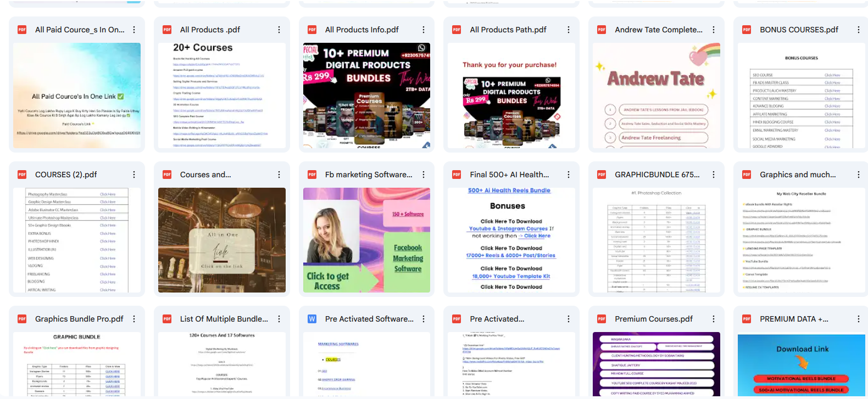Viewport: 868px width, 399px height.
Task: Open the All Products .pdf preview thumbnail
Action: tap(222, 95)
